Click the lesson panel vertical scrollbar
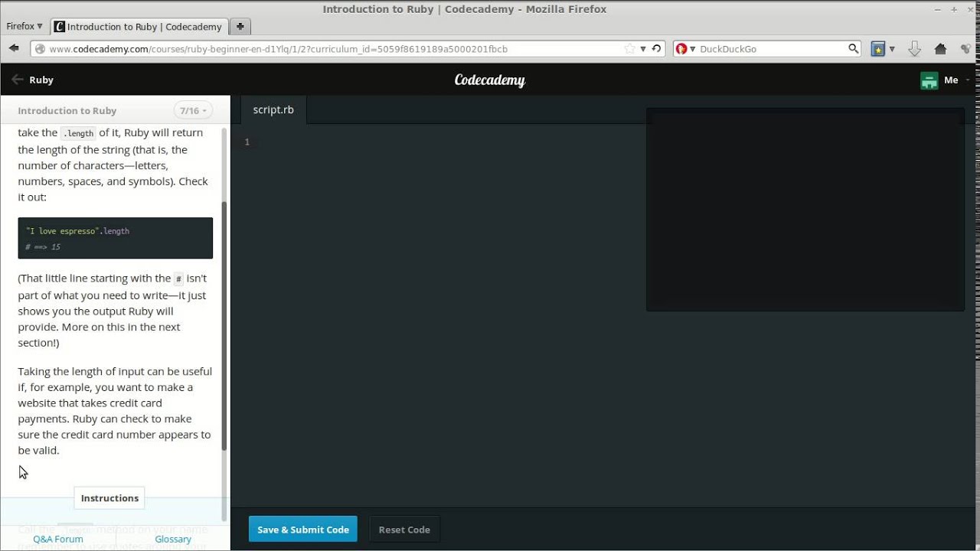980x551 pixels. click(x=224, y=325)
